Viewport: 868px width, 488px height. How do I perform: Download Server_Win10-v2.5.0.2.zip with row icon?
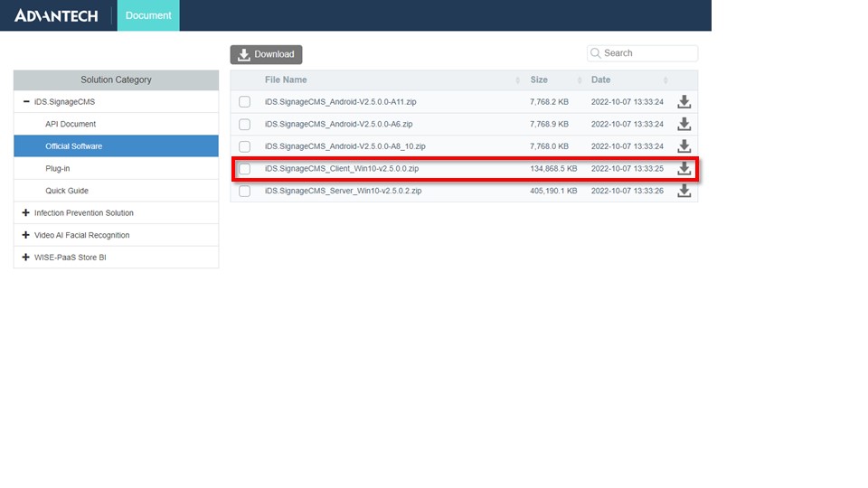pos(684,191)
